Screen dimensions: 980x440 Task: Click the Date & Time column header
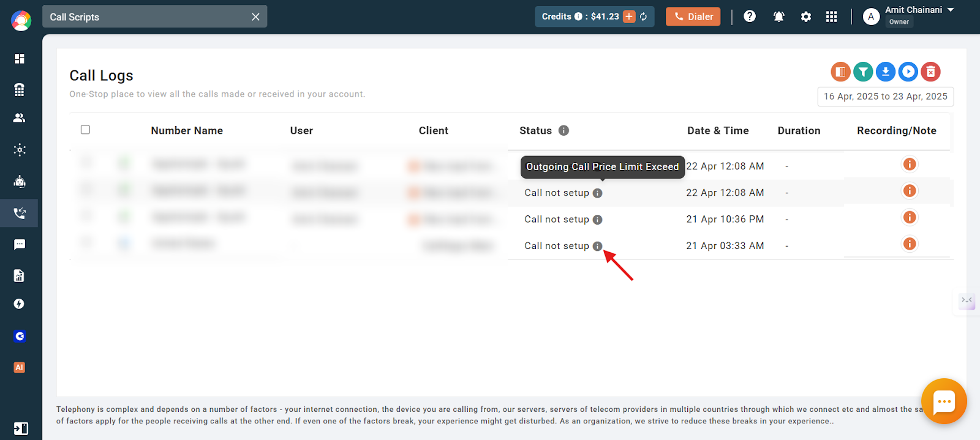(x=718, y=130)
